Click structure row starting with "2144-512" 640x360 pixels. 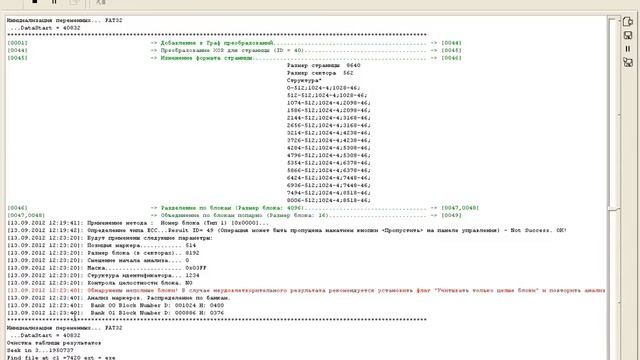(x=329, y=118)
